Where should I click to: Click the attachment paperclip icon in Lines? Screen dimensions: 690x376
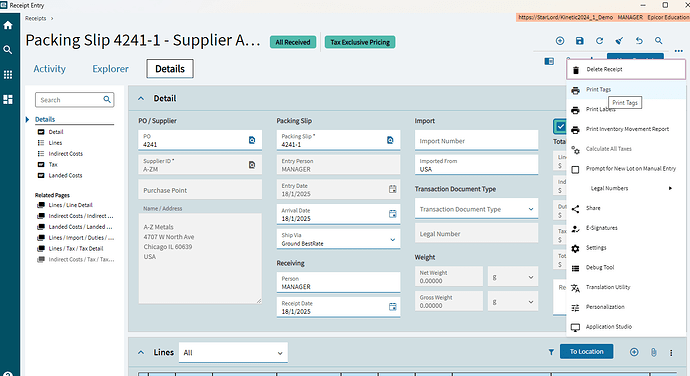(x=653, y=352)
